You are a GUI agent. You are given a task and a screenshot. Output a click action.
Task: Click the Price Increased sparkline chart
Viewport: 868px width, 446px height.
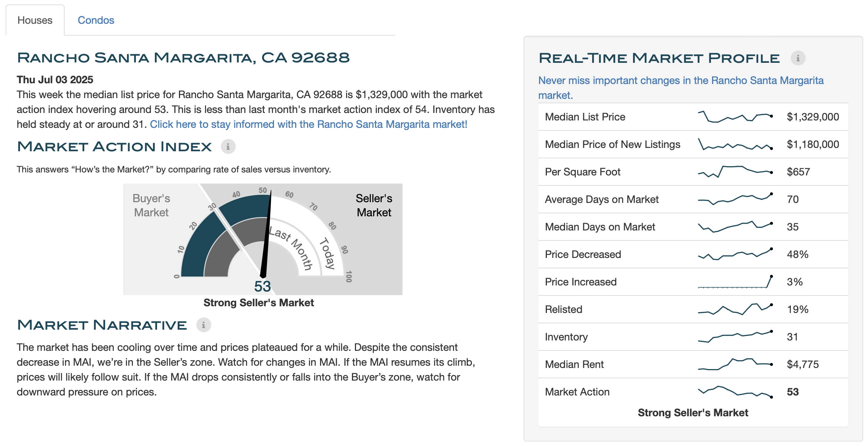735,282
